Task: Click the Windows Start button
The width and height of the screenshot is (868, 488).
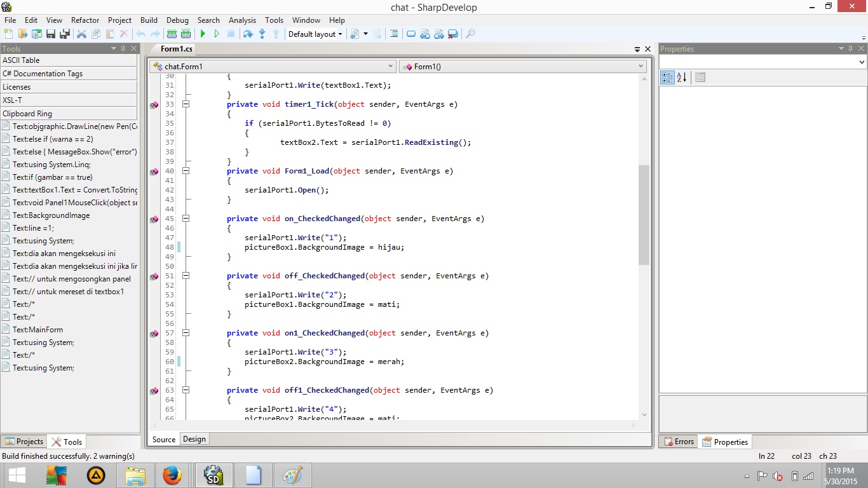Action: coord(17,475)
